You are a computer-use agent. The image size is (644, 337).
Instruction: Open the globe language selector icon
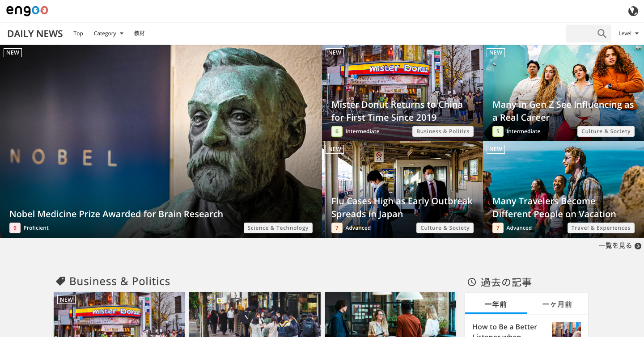(633, 11)
